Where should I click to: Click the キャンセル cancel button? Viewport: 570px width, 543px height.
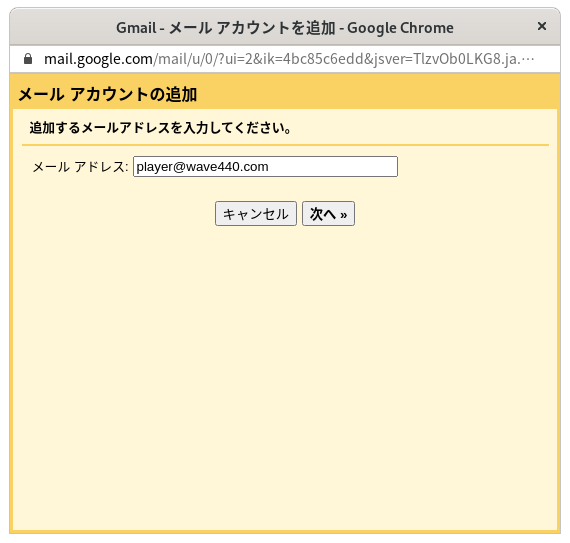tap(256, 214)
